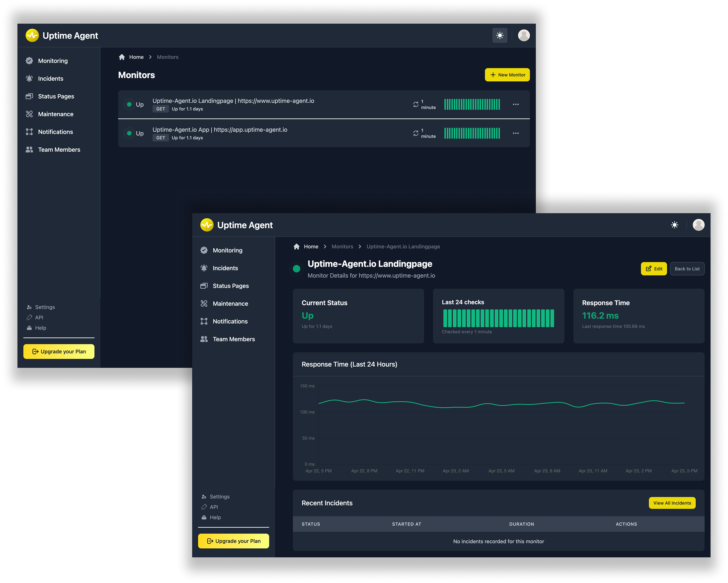Open Settings in the Monitors window sidebar
Viewport: 728px width, 583px height.
tap(45, 307)
